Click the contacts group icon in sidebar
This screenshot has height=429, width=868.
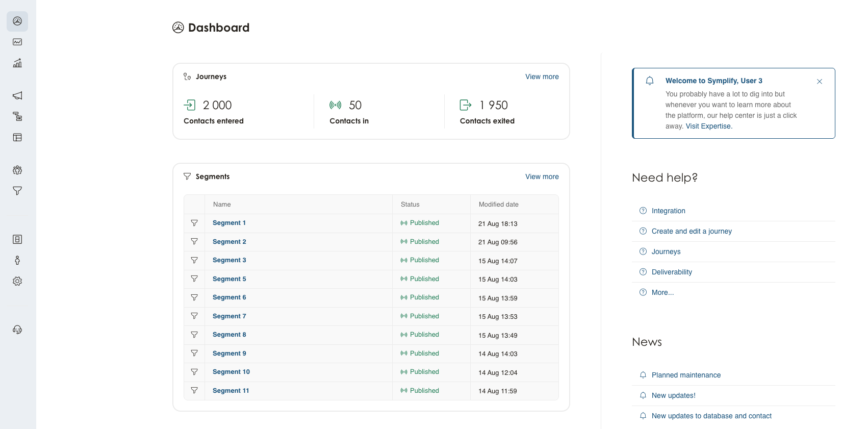pyautogui.click(x=17, y=170)
